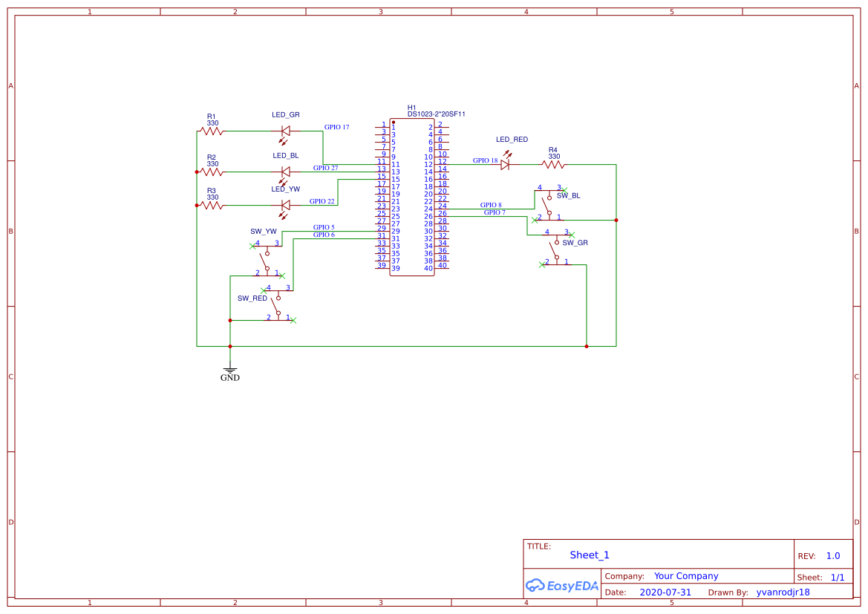Select the R2 330 resistor symbol
Screen dimensions: 868x614
point(211,172)
